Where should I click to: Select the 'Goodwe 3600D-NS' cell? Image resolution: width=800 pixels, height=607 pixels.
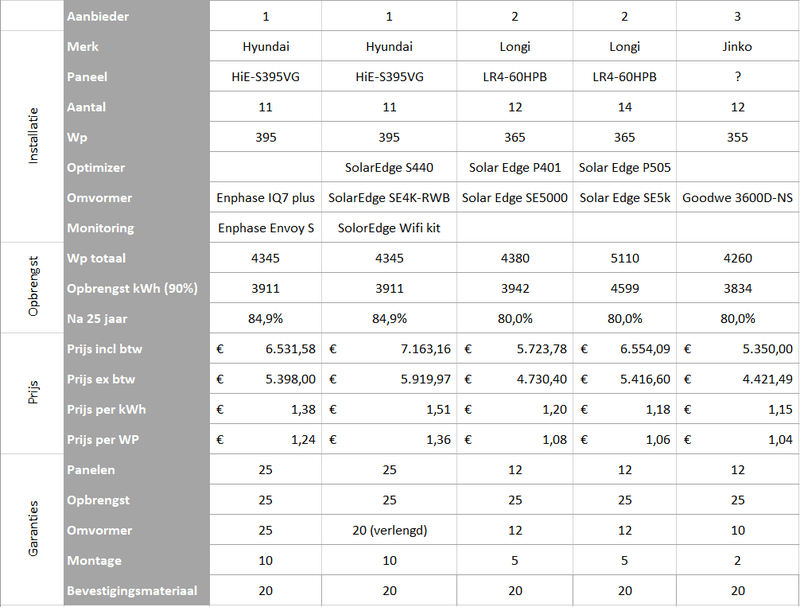737,197
